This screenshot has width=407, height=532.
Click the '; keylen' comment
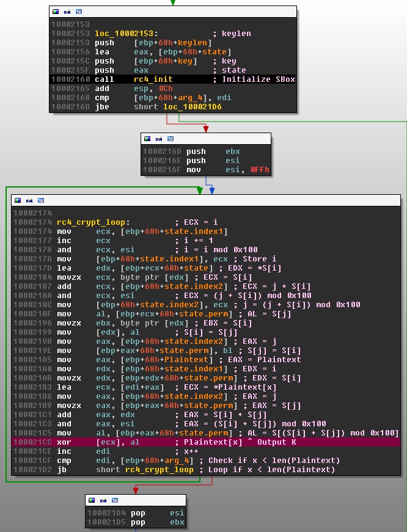point(232,34)
